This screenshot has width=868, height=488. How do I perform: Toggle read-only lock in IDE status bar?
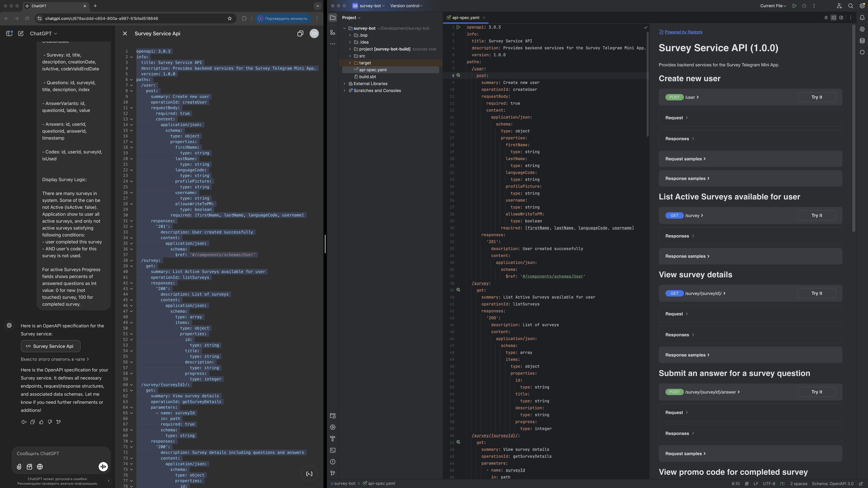861,484
